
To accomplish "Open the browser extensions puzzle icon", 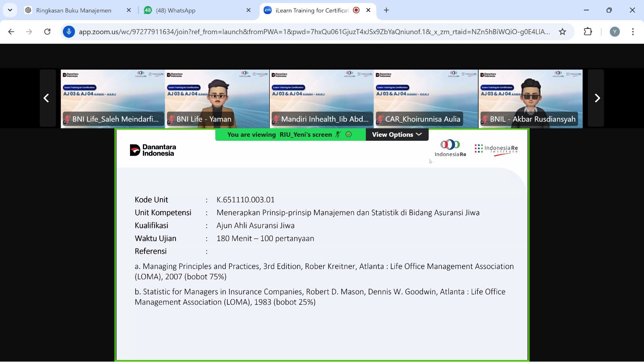I will click(x=588, y=32).
